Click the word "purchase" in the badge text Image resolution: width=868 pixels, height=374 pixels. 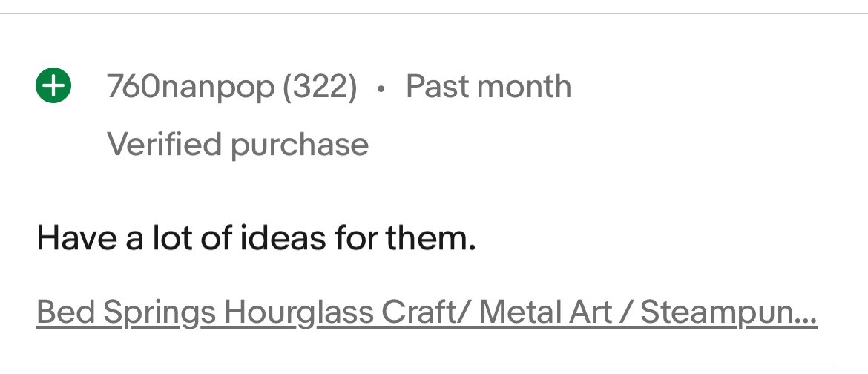[x=300, y=144]
